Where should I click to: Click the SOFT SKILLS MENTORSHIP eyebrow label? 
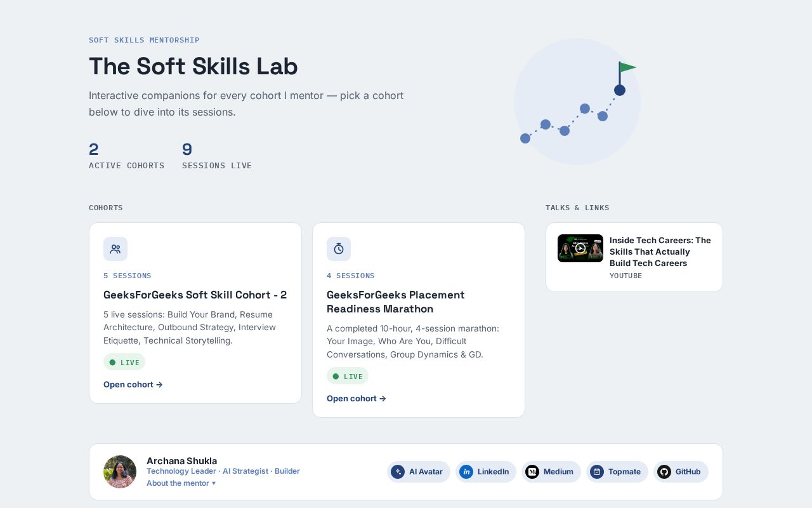click(144, 40)
